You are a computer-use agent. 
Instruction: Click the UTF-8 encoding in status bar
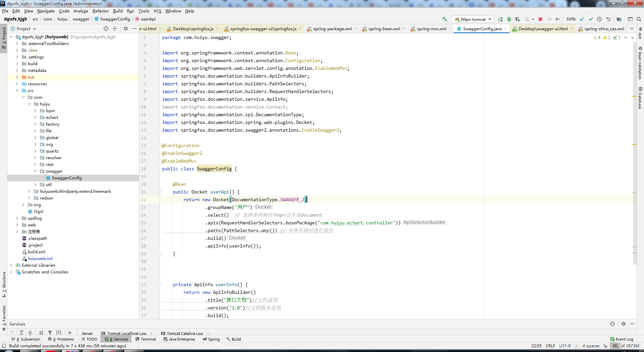(565, 346)
